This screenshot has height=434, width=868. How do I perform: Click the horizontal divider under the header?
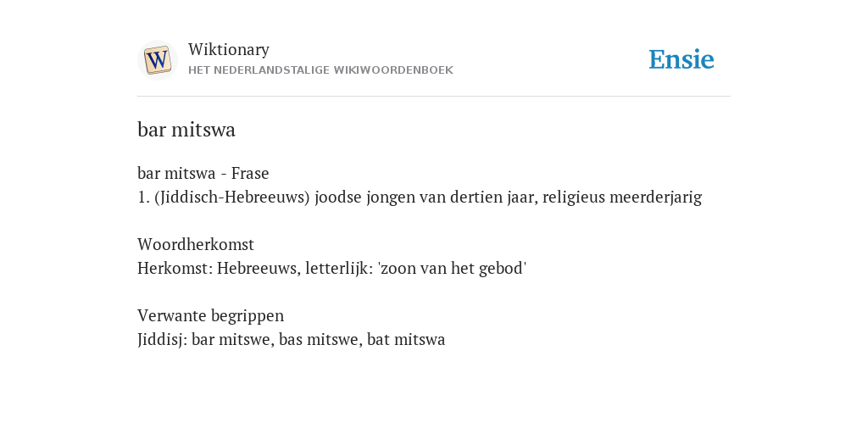coord(434,97)
